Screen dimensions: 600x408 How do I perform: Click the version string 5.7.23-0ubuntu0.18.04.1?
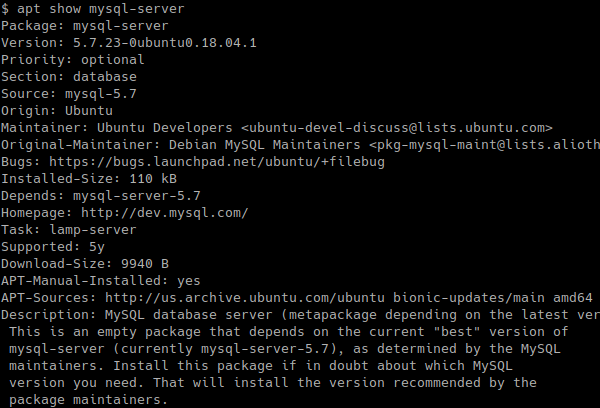coord(165,43)
